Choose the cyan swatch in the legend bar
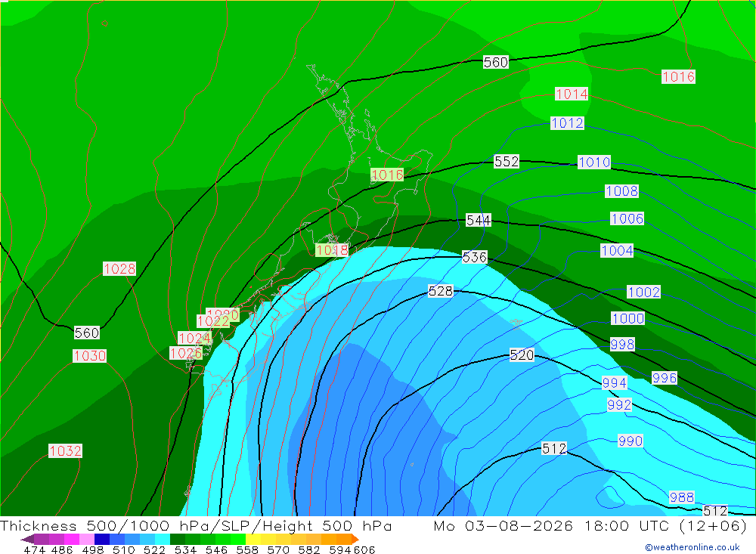Screen dimensions: 756x554 163,539
